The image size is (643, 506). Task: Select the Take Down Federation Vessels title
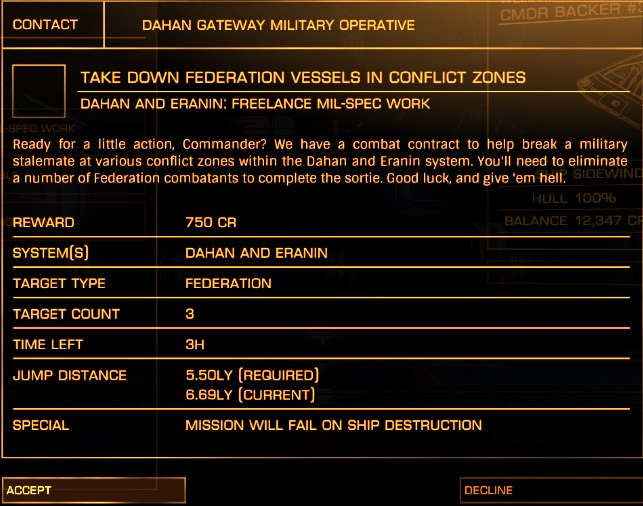click(303, 77)
